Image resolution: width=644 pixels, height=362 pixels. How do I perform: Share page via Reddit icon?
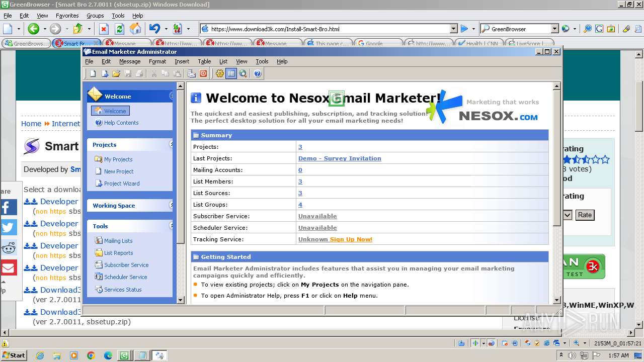point(8,247)
